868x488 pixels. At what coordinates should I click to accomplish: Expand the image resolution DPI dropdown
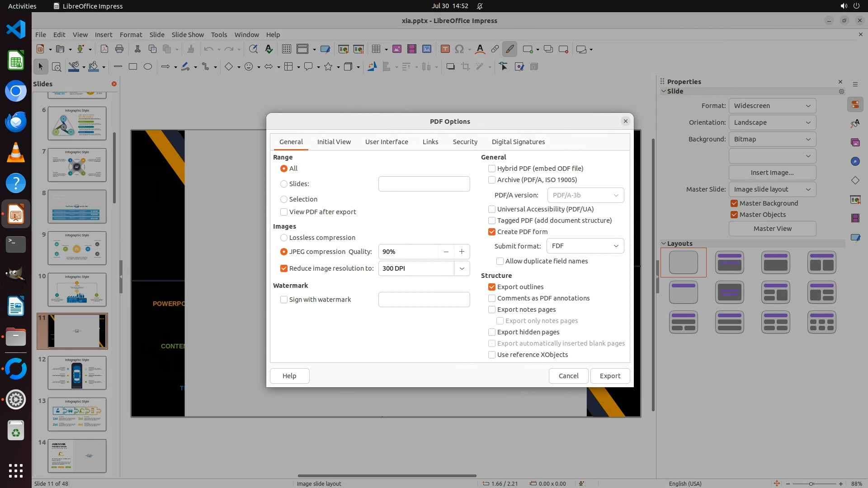pyautogui.click(x=462, y=268)
